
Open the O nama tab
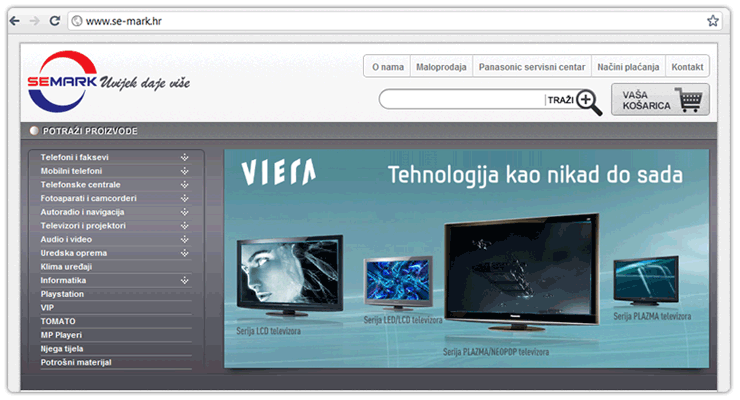[x=387, y=67]
